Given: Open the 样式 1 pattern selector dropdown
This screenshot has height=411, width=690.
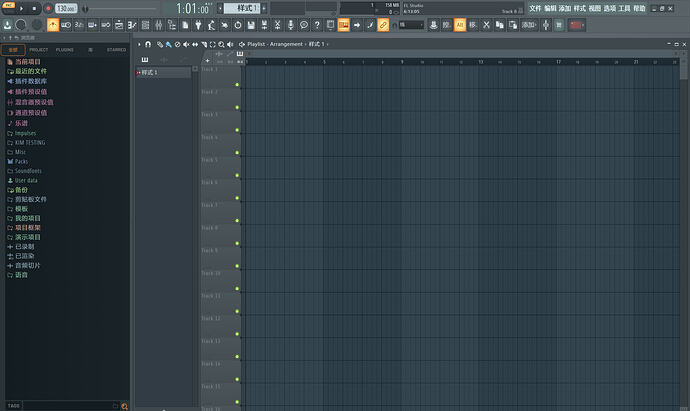Looking at the screenshot, I should 246,8.
